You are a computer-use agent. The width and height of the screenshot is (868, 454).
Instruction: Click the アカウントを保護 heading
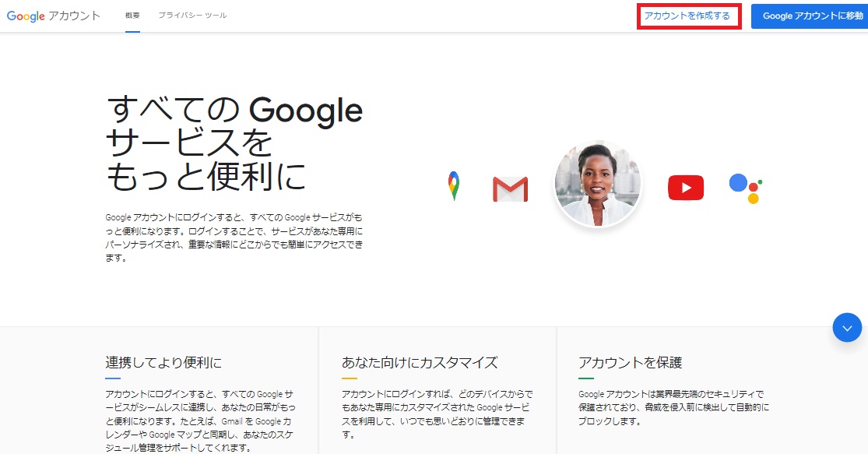pyautogui.click(x=630, y=363)
